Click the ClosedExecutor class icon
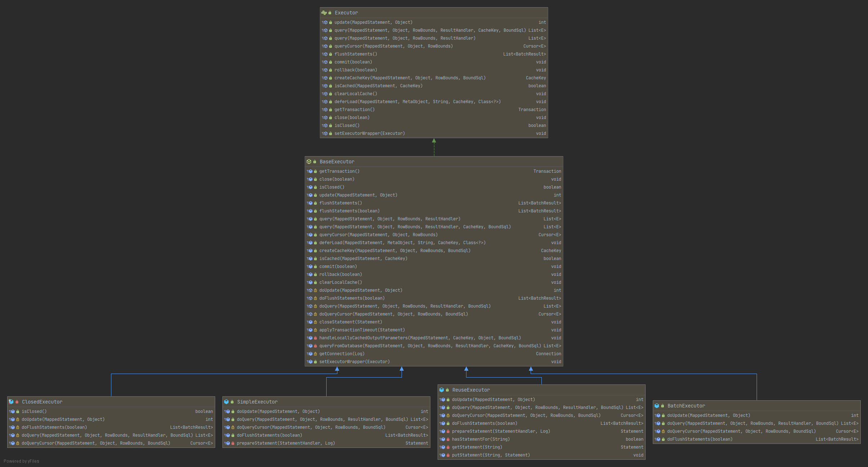The height and width of the screenshot is (467, 868). click(12, 401)
